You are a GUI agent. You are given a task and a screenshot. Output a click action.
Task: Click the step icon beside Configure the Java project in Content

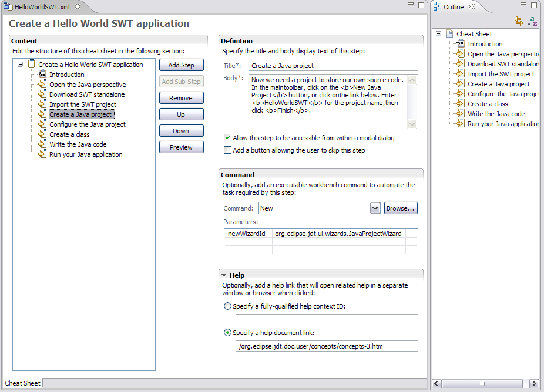pos(42,124)
